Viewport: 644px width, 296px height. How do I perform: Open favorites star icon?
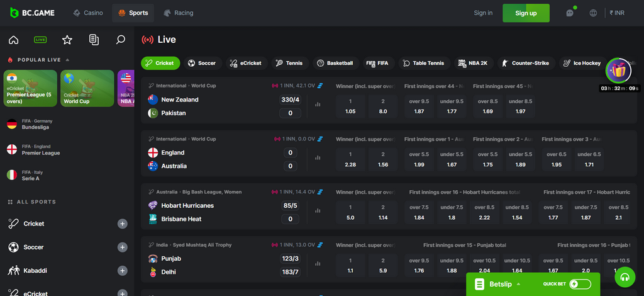tap(67, 40)
